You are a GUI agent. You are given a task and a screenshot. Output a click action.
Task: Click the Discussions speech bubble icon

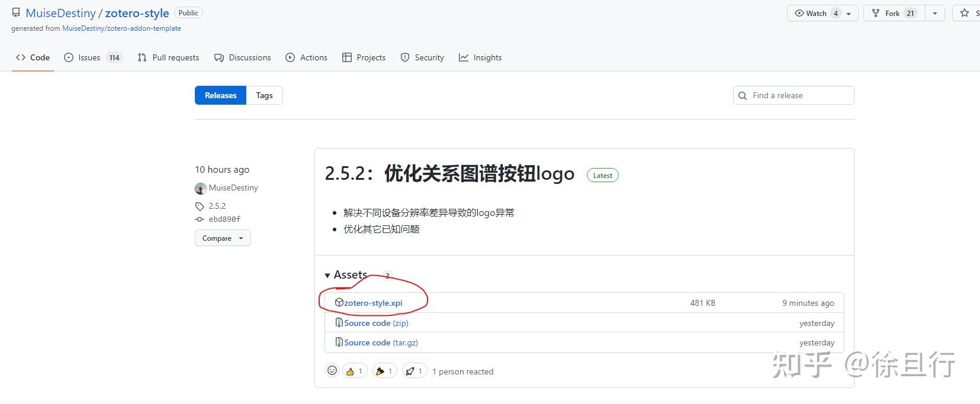219,57
